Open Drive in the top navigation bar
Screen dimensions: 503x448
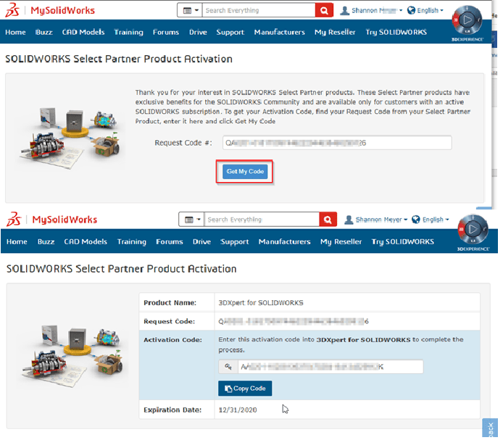pos(199,33)
